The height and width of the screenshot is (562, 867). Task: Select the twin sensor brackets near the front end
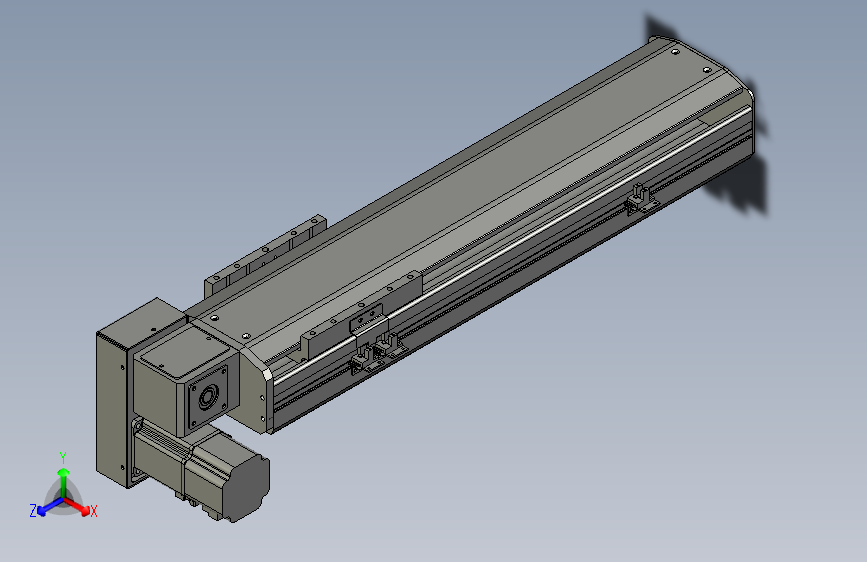[x=377, y=352]
